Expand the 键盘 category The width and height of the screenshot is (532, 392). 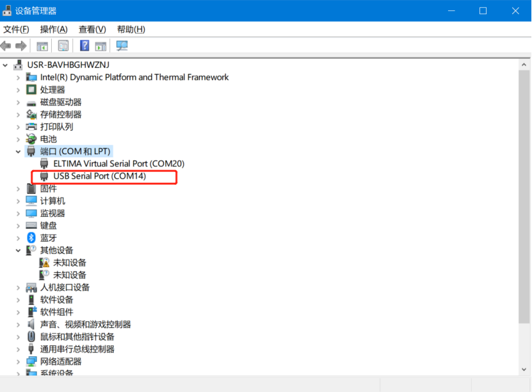click(19, 226)
